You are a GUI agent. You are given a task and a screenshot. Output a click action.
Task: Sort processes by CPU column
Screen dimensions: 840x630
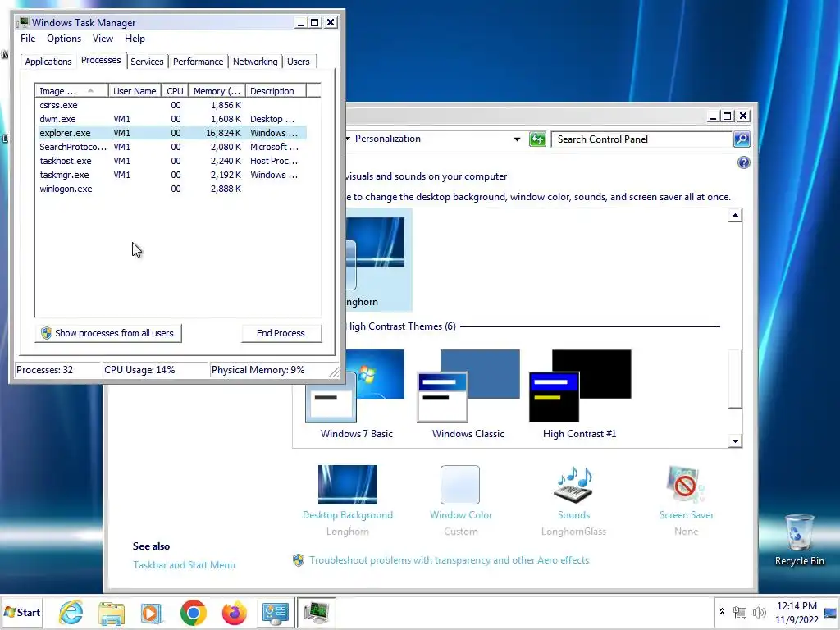pyautogui.click(x=175, y=91)
